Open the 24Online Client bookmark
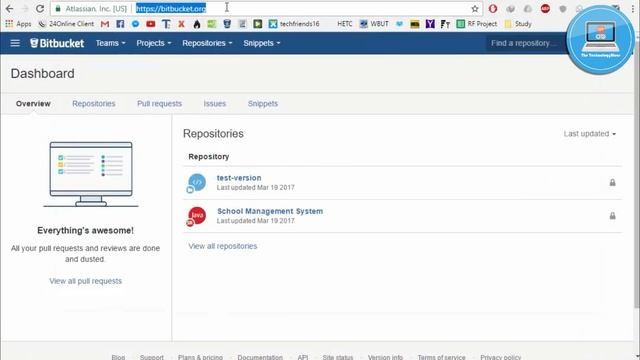Image resolution: width=640 pixels, height=360 pixels. tap(66, 24)
